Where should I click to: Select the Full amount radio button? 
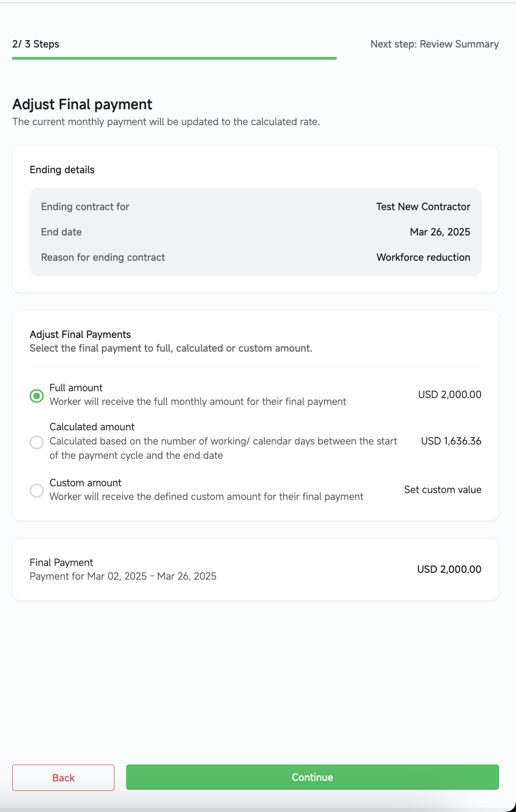pos(36,395)
